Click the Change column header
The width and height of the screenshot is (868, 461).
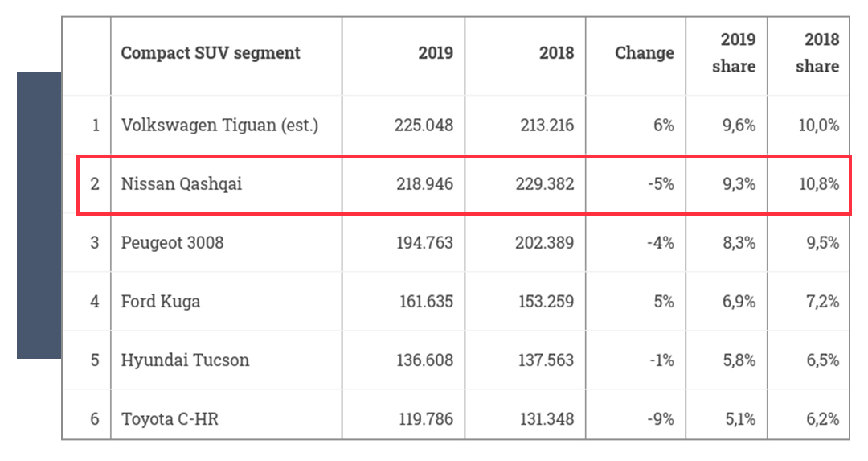pos(644,53)
